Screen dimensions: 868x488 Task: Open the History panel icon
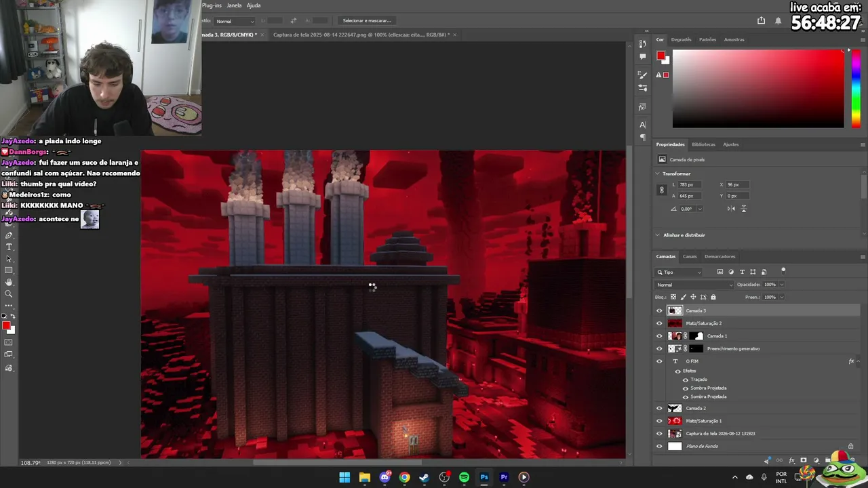[643, 44]
